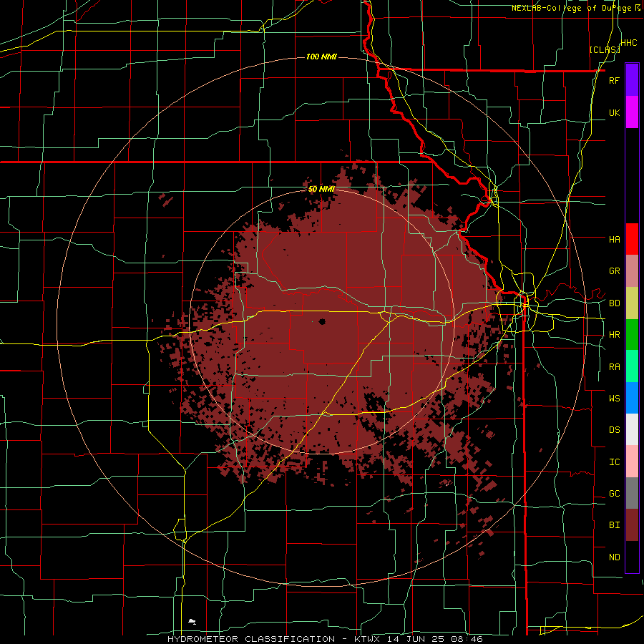Click the RA legend label
The height and width of the screenshot is (644, 644).
click(x=614, y=367)
